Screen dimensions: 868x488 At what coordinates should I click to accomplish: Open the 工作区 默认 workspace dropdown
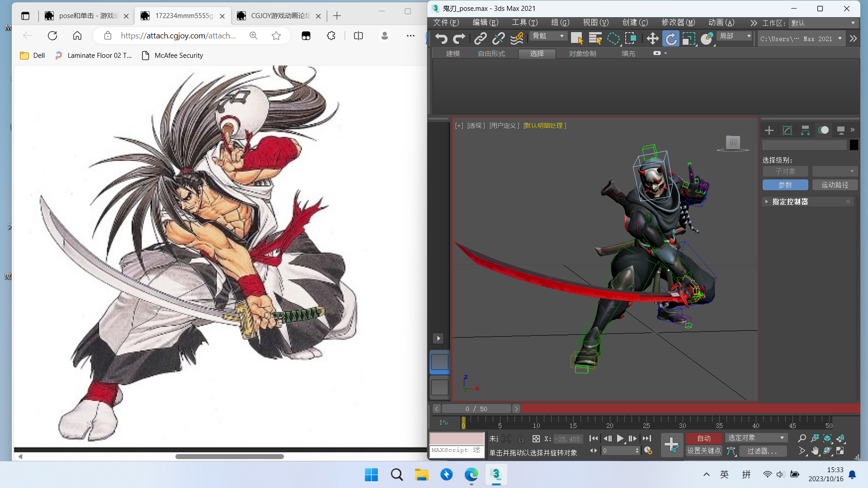pos(822,23)
